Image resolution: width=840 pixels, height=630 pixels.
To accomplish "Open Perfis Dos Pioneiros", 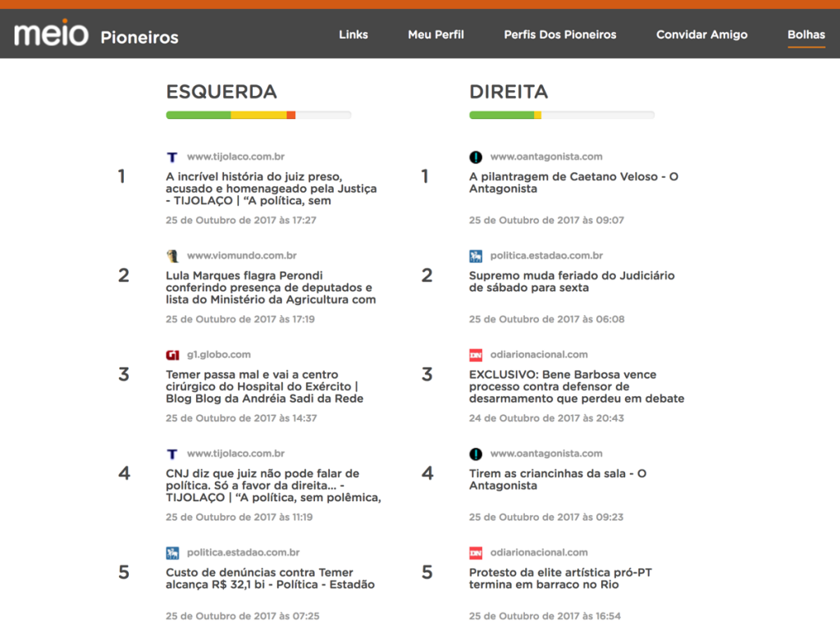I will point(559,34).
